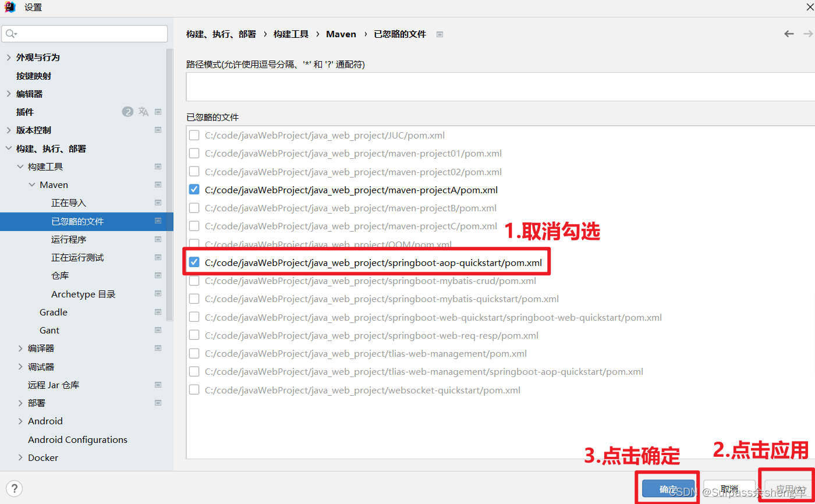
Task: Click project-level icon beside Gant
Action: click(158, 330)
